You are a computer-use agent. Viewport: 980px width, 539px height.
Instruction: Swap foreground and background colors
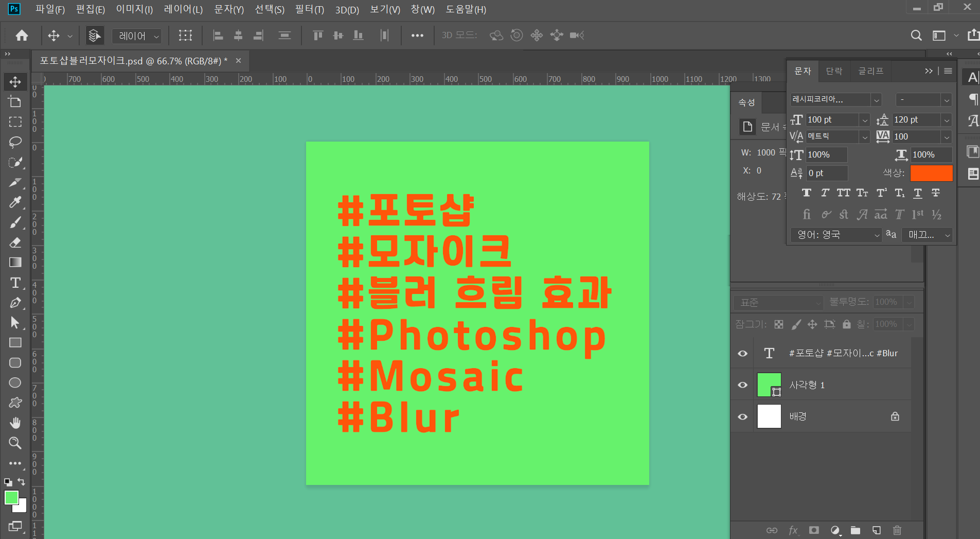21,482
